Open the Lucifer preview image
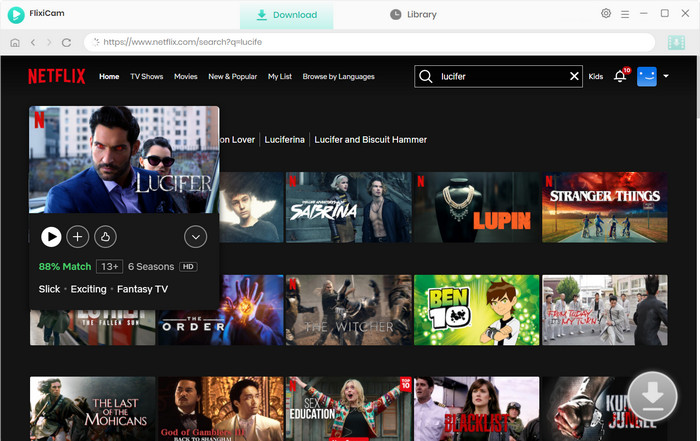The height and width of the screenshot is (441, 700). 124,160
